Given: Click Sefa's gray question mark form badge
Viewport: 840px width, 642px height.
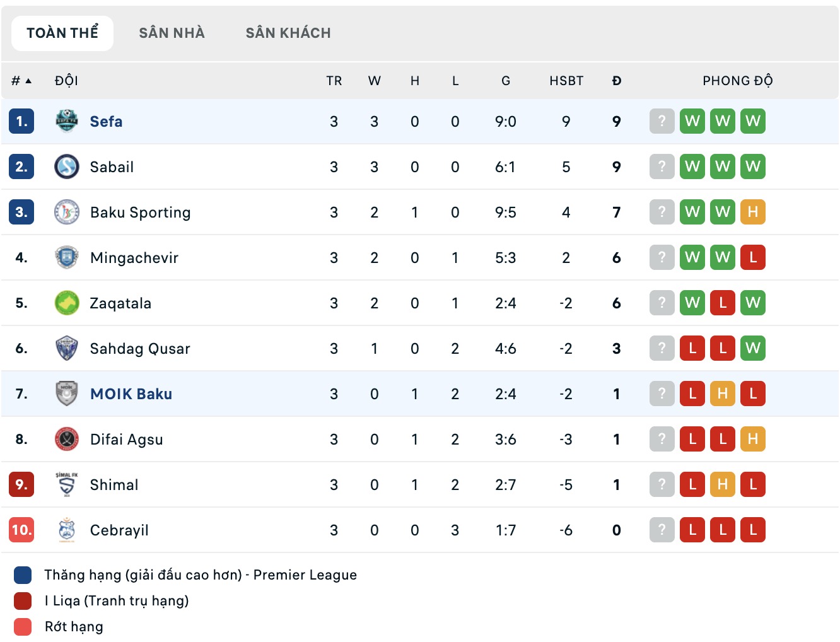Looking at the screenshot, I should click(662, 121).
